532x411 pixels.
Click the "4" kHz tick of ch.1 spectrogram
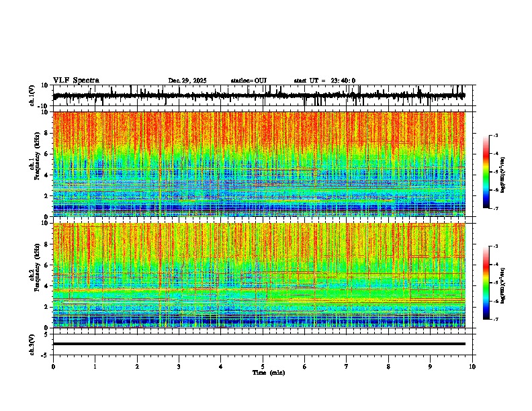(47, 175)
